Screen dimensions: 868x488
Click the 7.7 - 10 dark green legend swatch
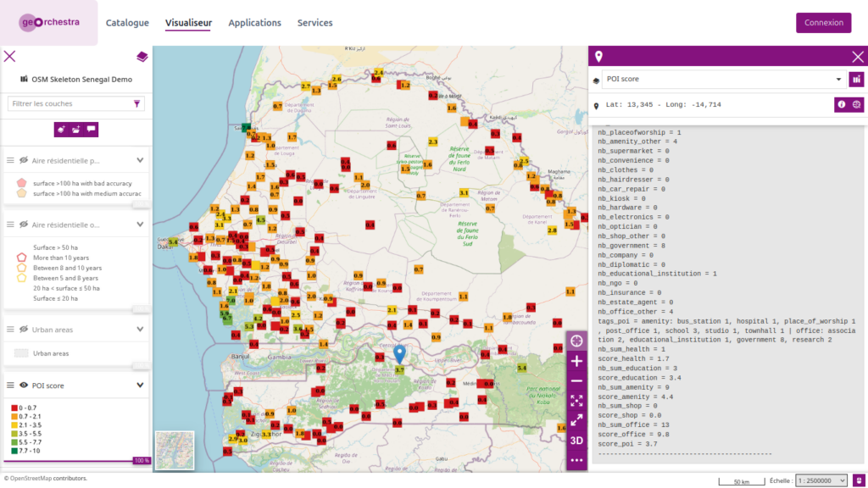[14, 451]
